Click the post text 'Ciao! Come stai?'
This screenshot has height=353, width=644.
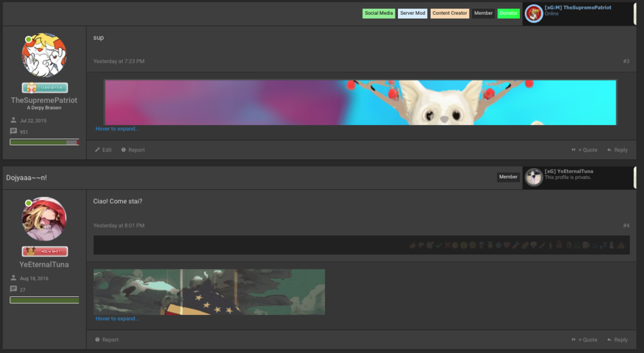(117, 202)
